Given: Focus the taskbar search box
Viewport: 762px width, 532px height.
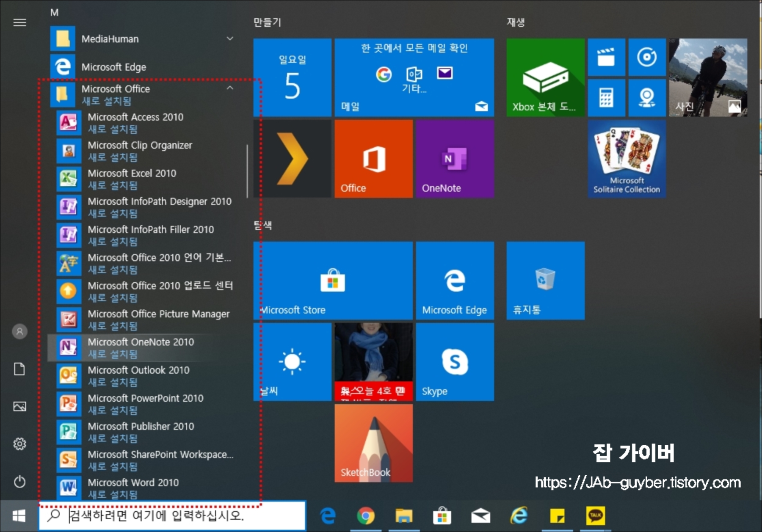Looking at the screenshot, I should point(172,516).
